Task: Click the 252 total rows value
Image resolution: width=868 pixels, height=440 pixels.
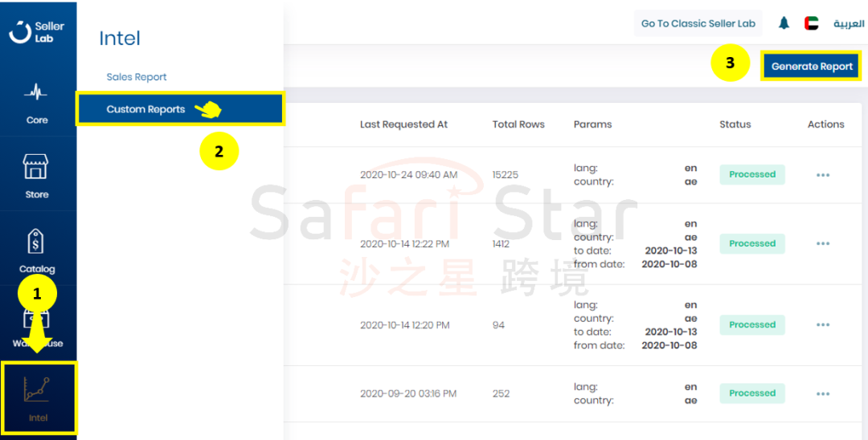Action: tap(501, 393)
